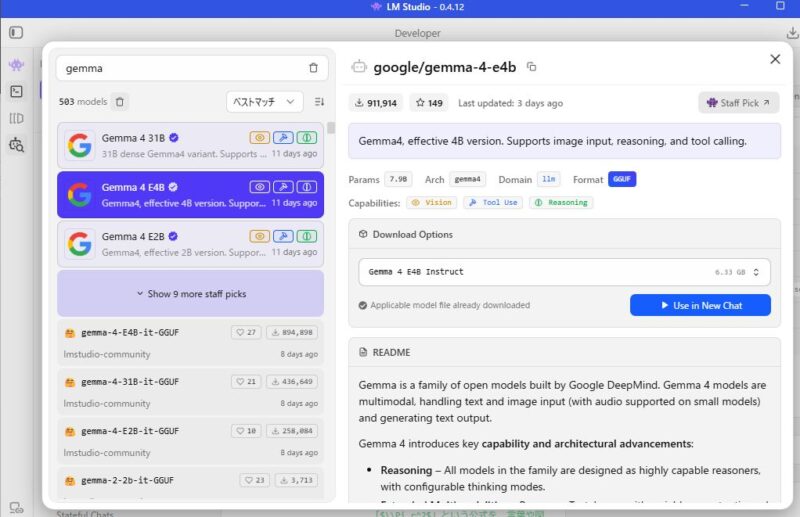Open the Developer terminal icon in left sidebar
This screenshot has width=800, height=517.
(x=16, y=91)
